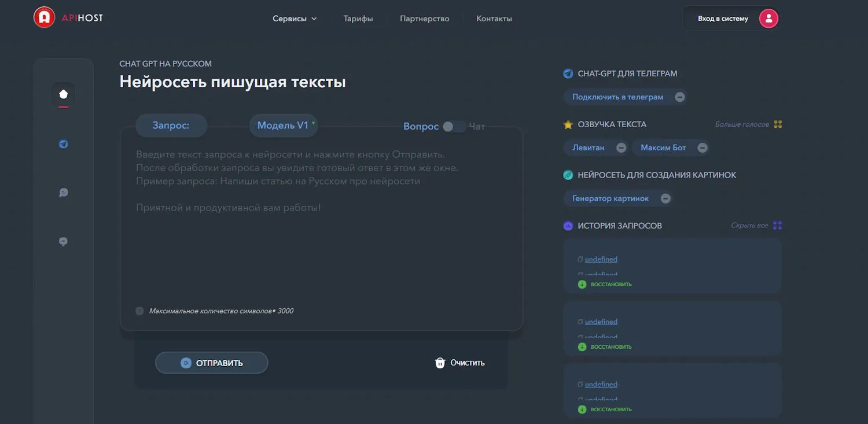This screenshot has height=424, width=868.
Task: Click the home icon in left sidebar
Action: click(64, 94)
